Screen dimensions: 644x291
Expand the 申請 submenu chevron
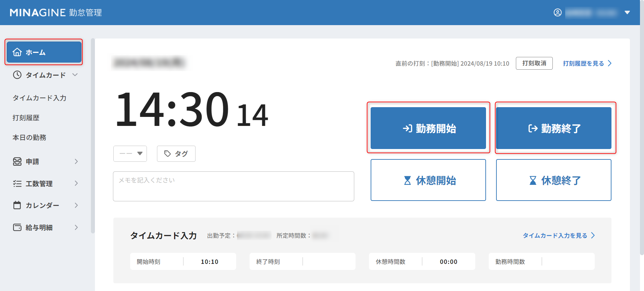pyautogui.click(x=76, y=162)
